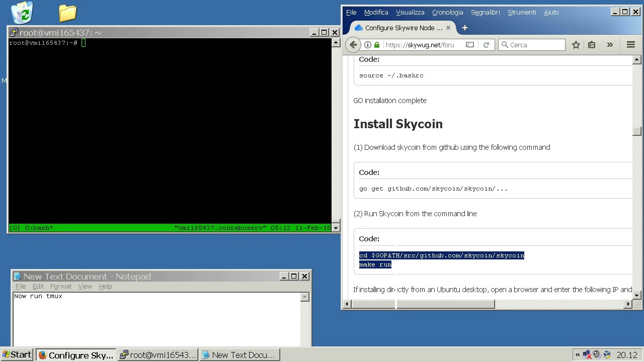Select the Configure Skywire Node tab
Viewport: 644px width, 362px height.
click(403, 28)
